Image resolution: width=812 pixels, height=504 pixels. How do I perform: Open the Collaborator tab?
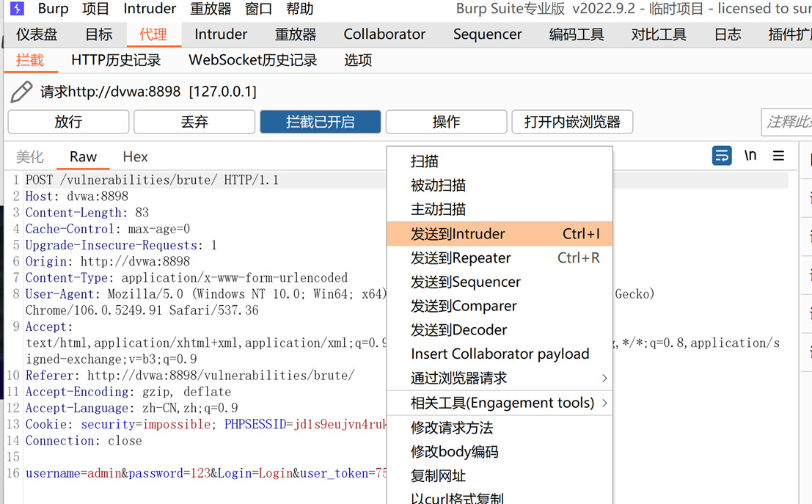tap(385, 34)
